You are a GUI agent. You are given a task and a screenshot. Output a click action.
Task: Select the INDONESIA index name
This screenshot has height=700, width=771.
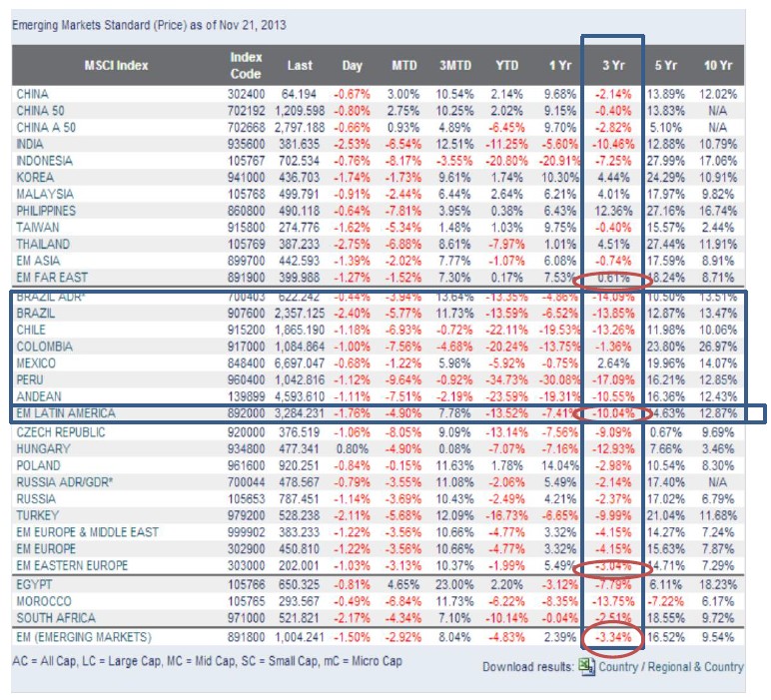(x=44, y=161)
